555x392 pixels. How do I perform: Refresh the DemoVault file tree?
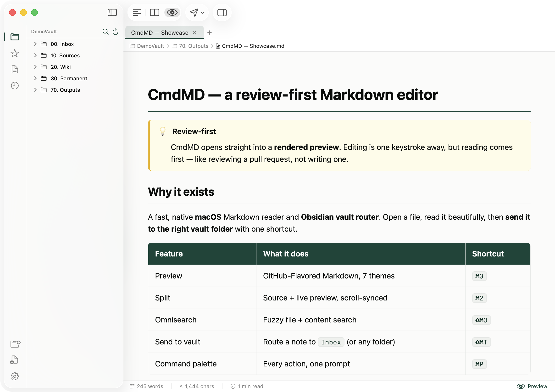[x=115, y=32]
